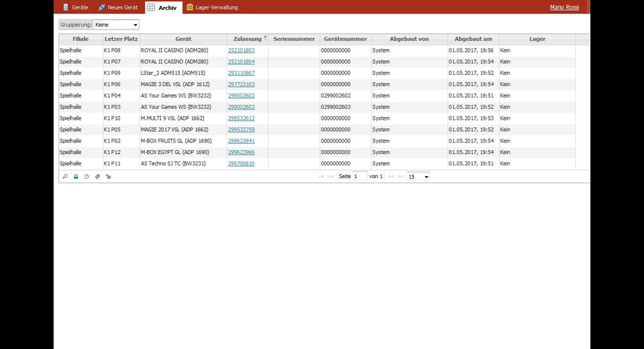Select Letzer Platz cell K1 P12

pyautogui.click(x=121, y=152)
